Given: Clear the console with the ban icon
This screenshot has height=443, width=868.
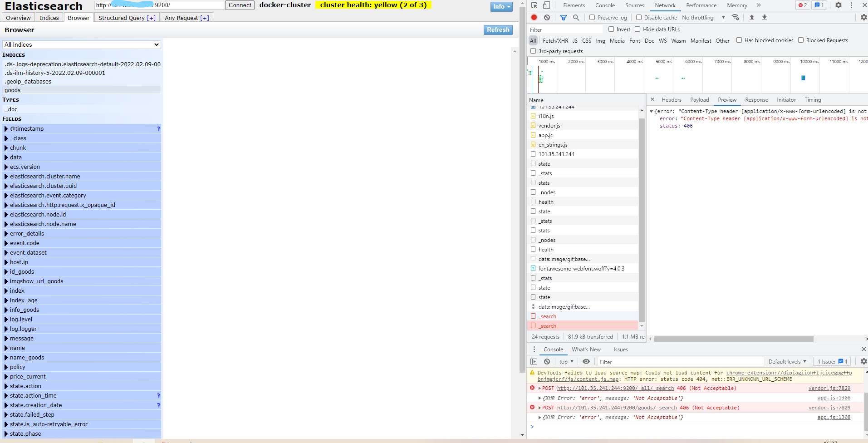Looking at the screenshot, I should 547,362.
